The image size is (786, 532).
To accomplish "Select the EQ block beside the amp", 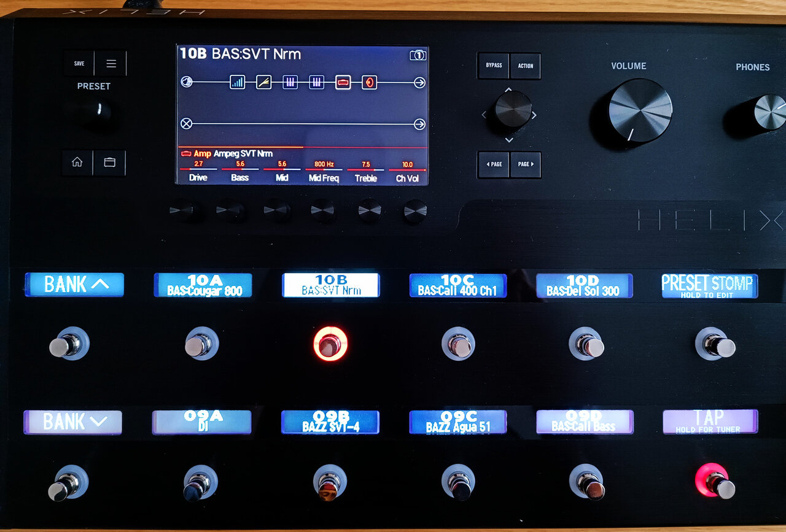I will (316, 82).
